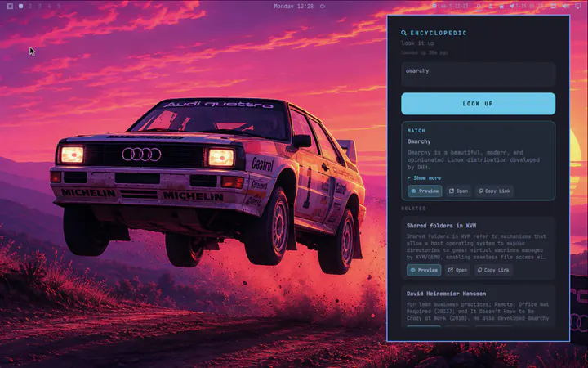Copy link for the Omarchy article
This screenshot has width=588, height=368.
pos(494,191)
